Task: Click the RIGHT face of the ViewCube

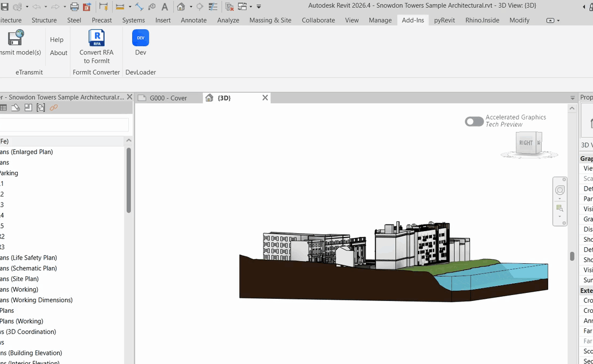Action: 526,143
